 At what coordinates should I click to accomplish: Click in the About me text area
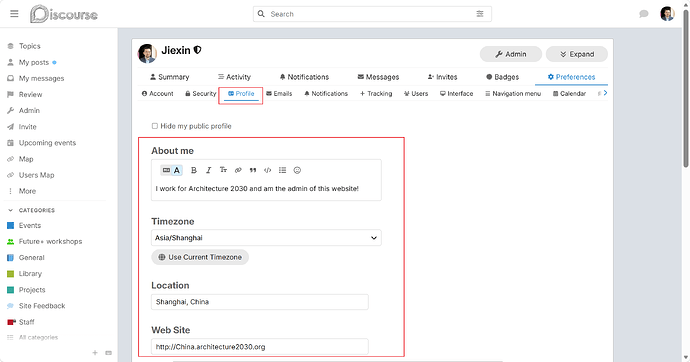pyautogui.click(x=266, y=189)
